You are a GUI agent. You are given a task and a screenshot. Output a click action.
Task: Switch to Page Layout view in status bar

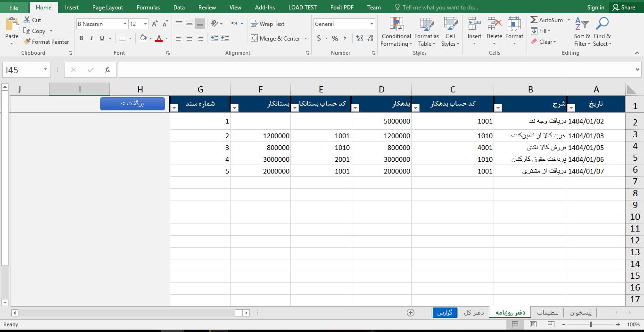533,324
